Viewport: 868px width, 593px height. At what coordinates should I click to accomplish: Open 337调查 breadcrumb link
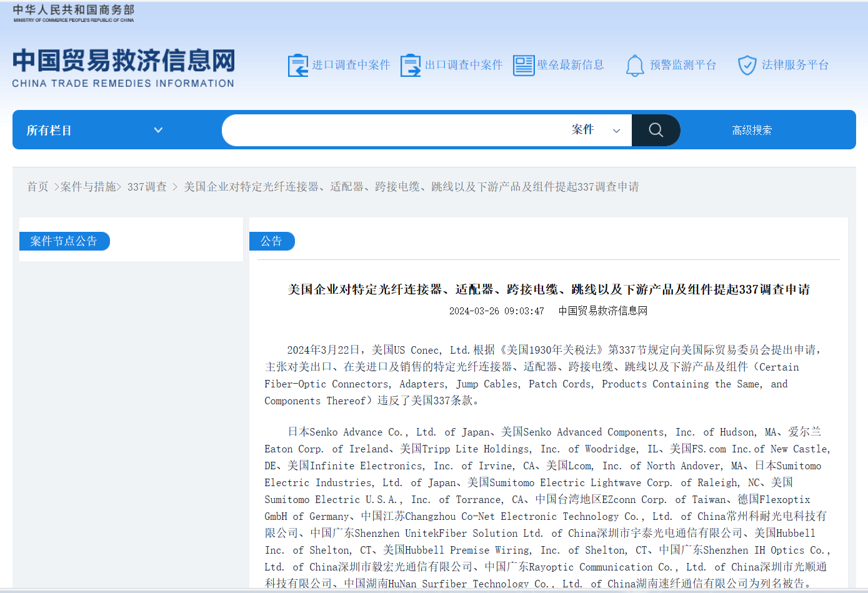click(x=147, y=187)
